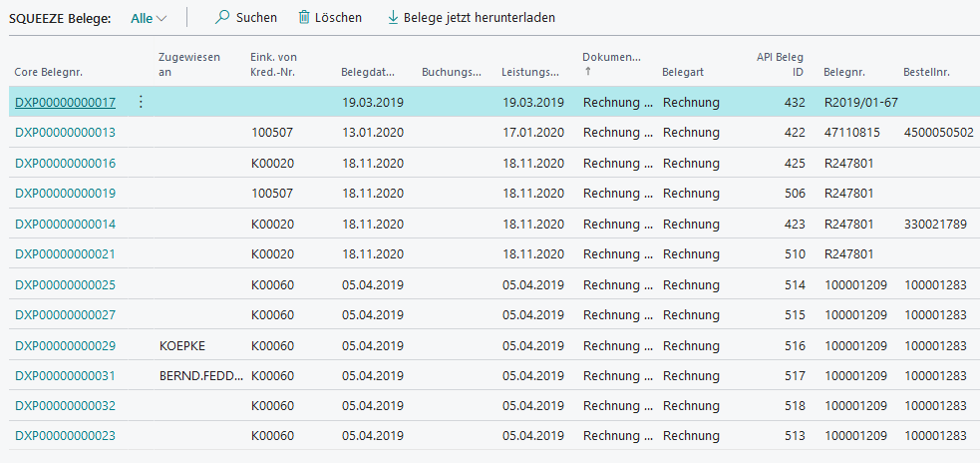Click Belege jetzt herunterladen button
The width and height of the screenshot is (980, 463).
(479, 18)
